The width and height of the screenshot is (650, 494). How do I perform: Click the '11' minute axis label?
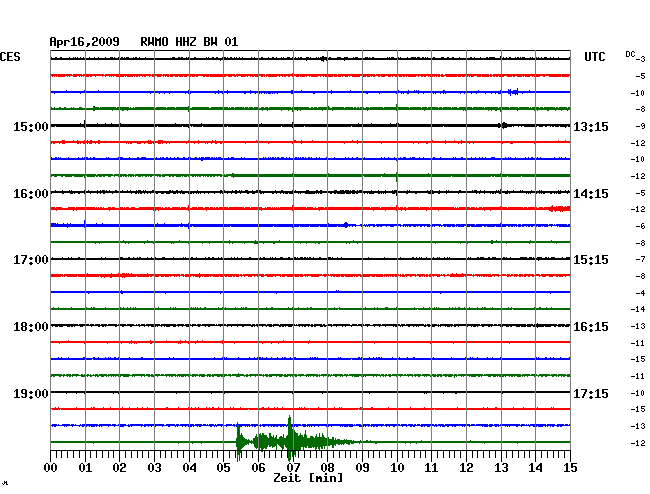pos(431,468)
